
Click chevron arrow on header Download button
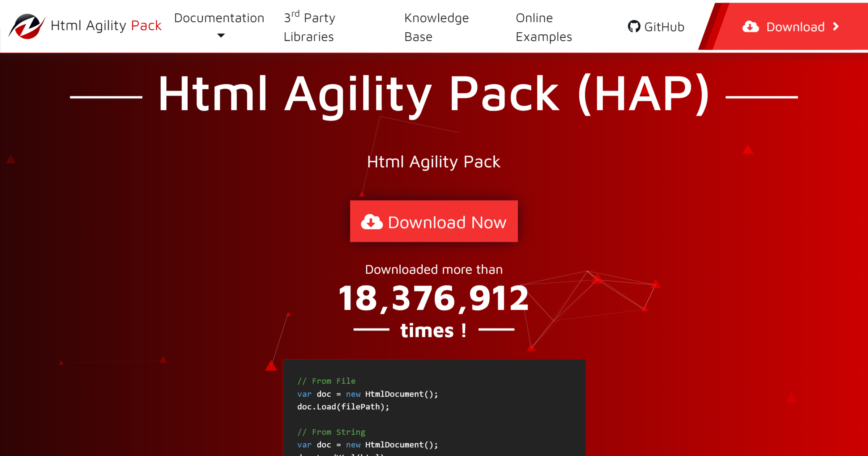point(836,26)
